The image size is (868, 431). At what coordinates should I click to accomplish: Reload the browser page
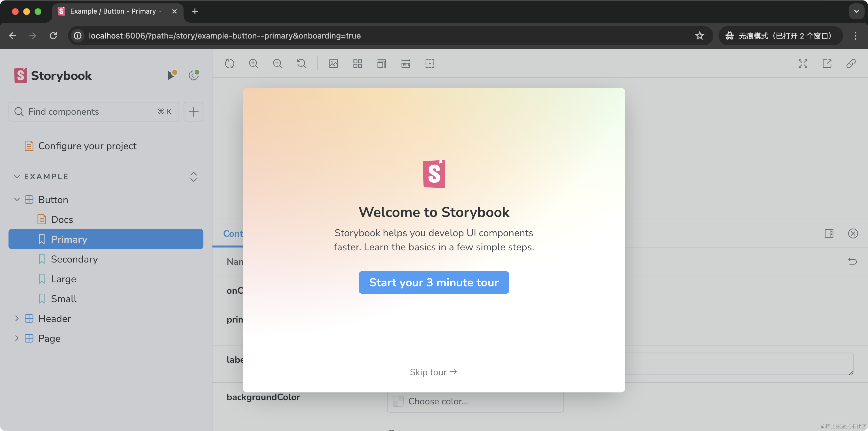(53, 36)
